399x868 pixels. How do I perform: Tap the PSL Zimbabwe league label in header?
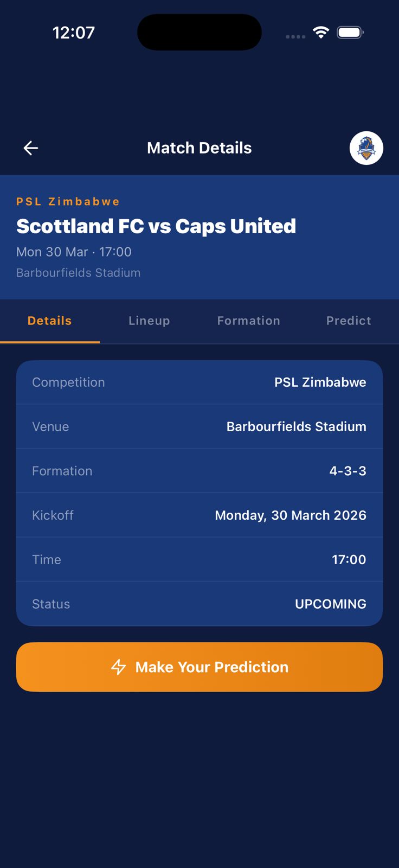tap(68, 202)
